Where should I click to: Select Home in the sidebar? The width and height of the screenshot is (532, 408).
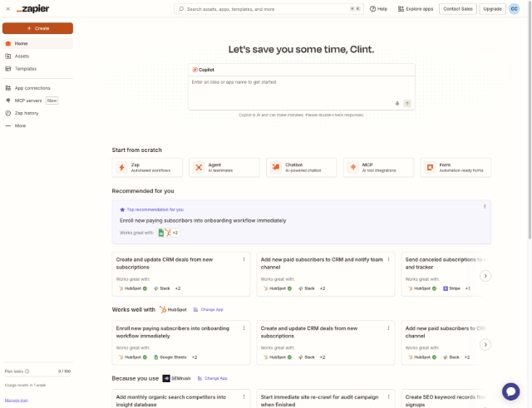click(x=37, y=43)
